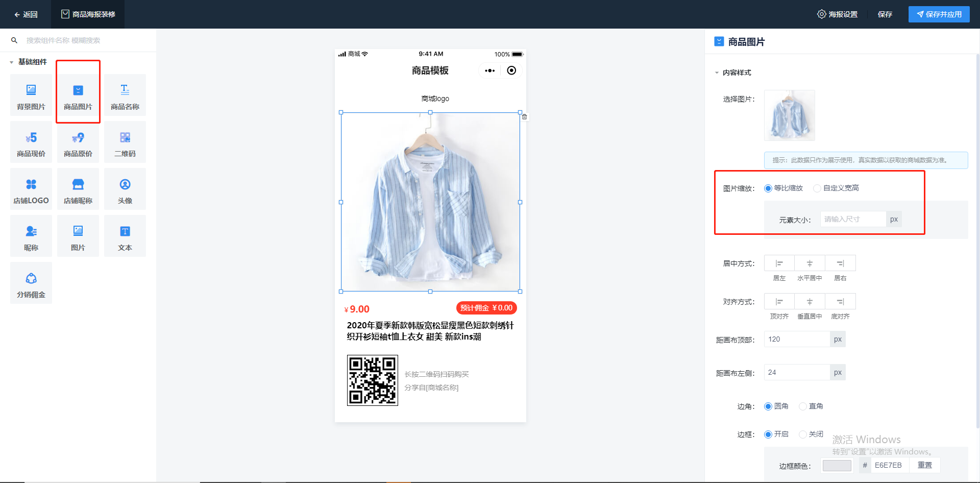This screenshot has height=483, width=980.
Task: Select the 长按二维码扫码购买 text
Action: 437,374
